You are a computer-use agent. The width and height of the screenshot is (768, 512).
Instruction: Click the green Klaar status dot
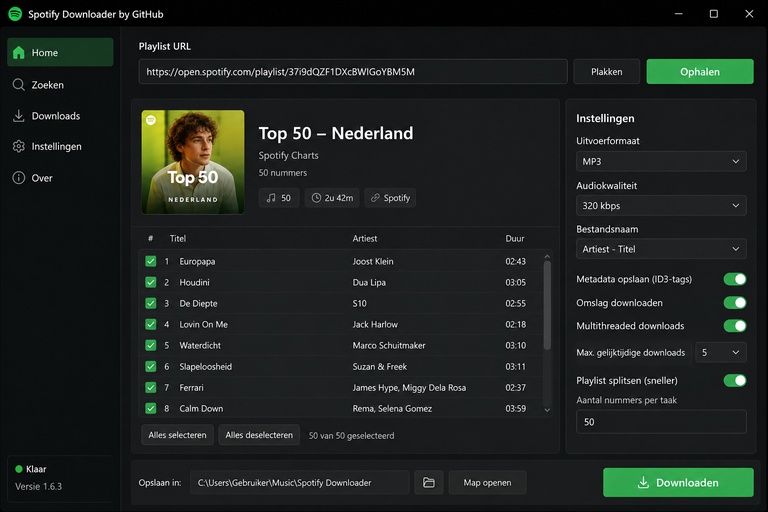point(19,469)
